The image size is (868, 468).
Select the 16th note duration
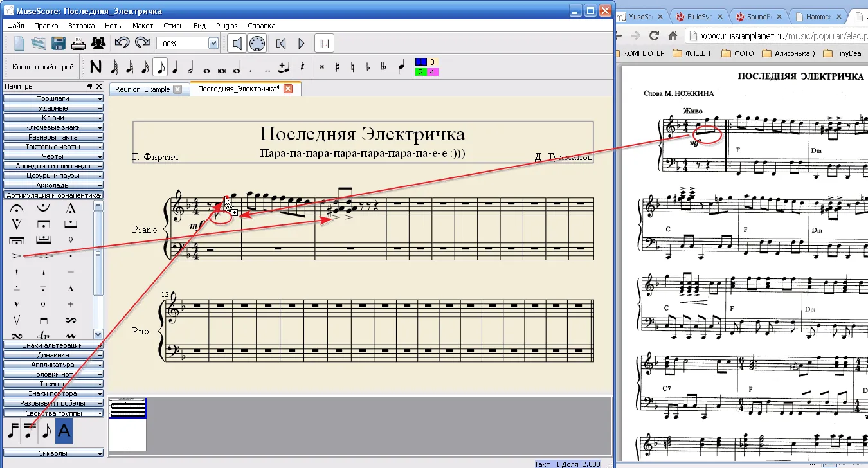point(145,67)
